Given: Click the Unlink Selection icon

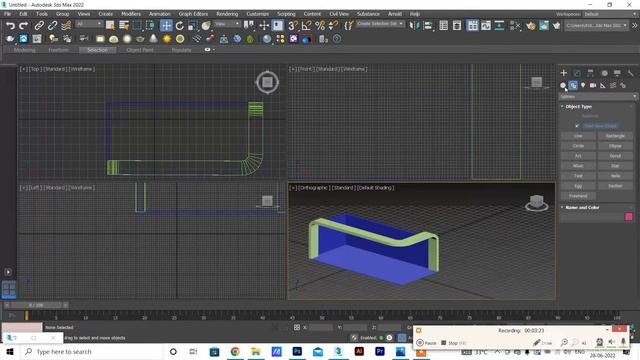Looking at the screenshot, I should [52, 26].
